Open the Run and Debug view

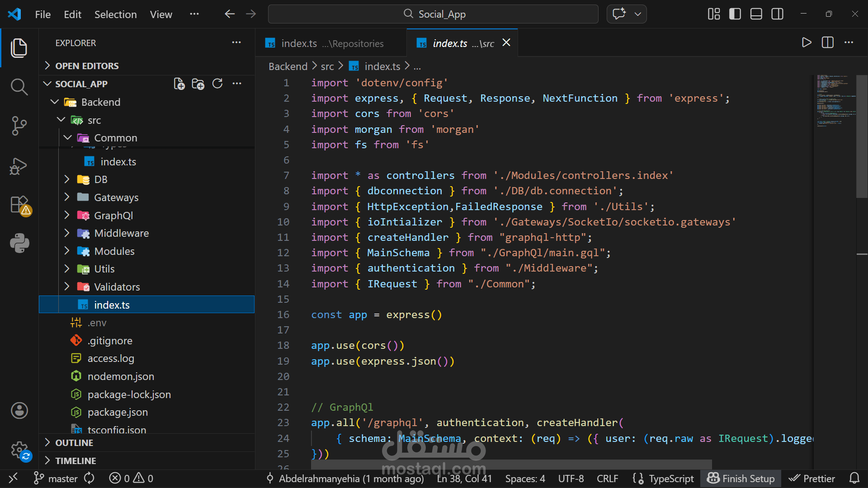19,166
